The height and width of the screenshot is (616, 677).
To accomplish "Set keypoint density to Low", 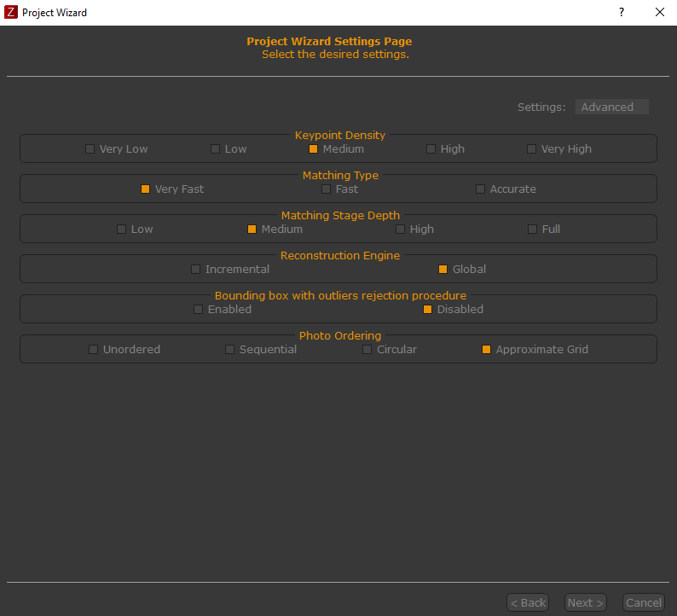I will pos(216,149).
